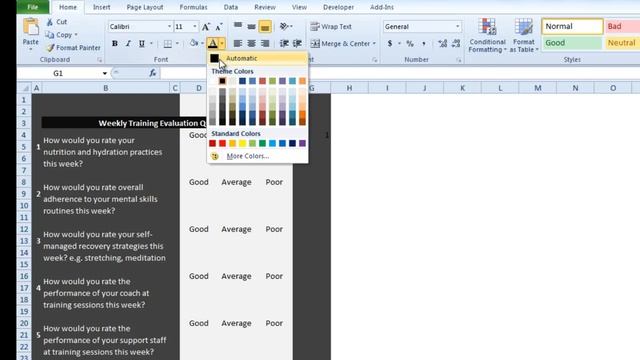Open Conditional Formatting menu

click(487, 36)
